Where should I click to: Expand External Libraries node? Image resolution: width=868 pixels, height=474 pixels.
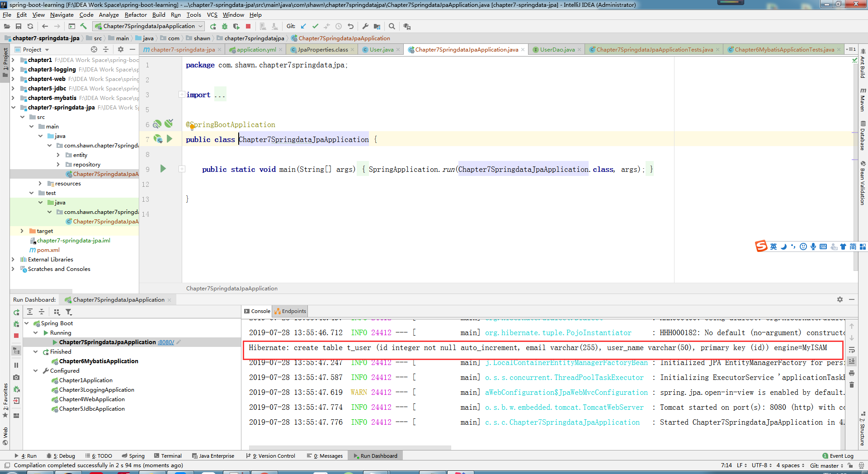(13, 259)
